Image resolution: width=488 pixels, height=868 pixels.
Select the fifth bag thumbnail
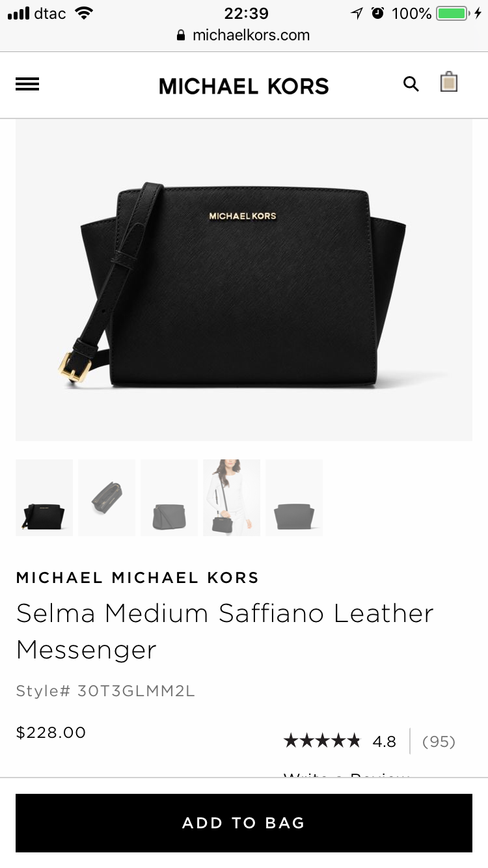coord(294,498)
